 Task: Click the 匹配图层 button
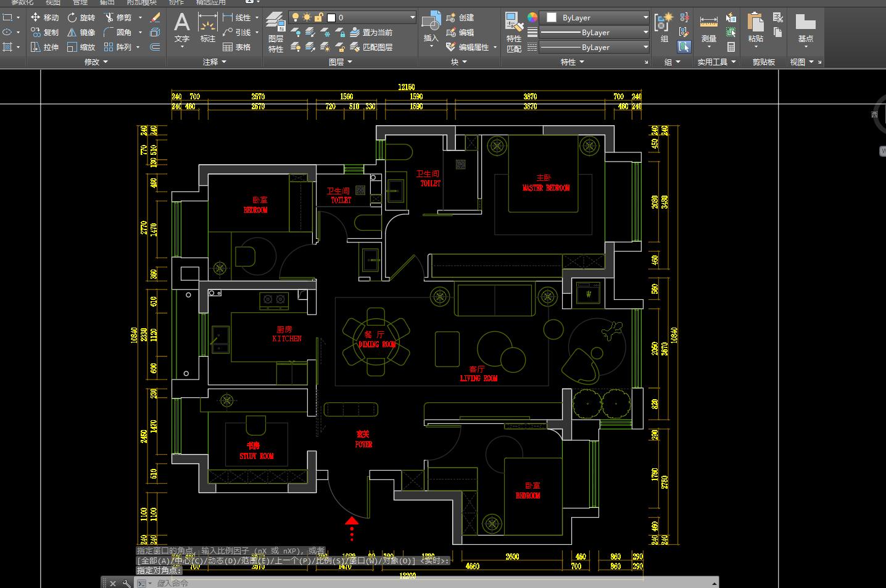(x=371, y=47)
